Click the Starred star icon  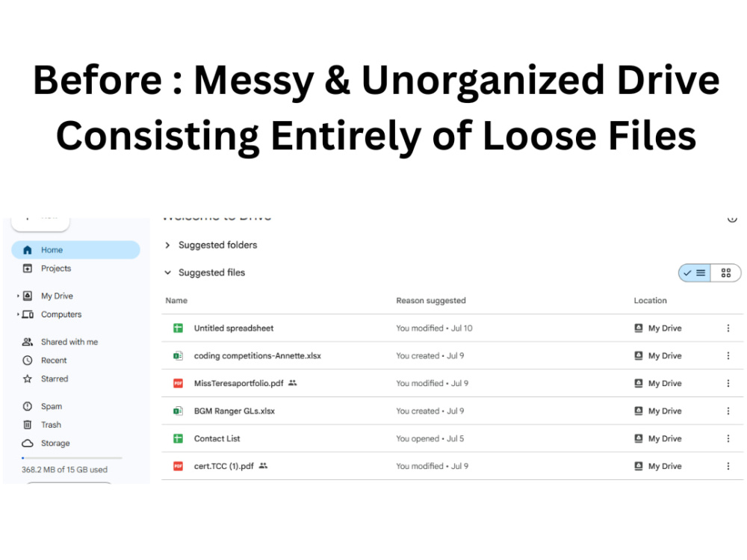[28, 379]
